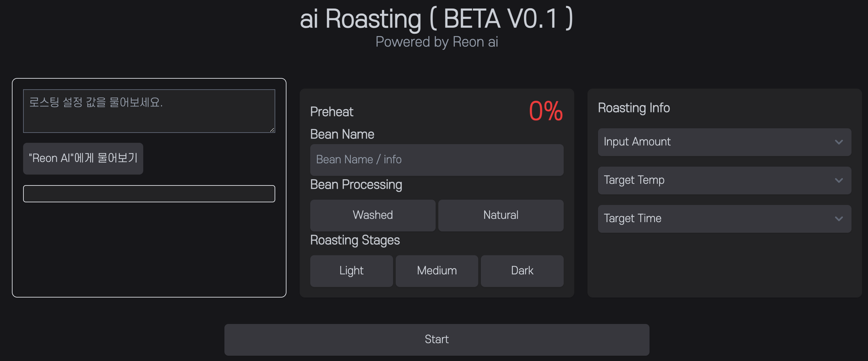Click the empty AI response box

click(149, 194)
